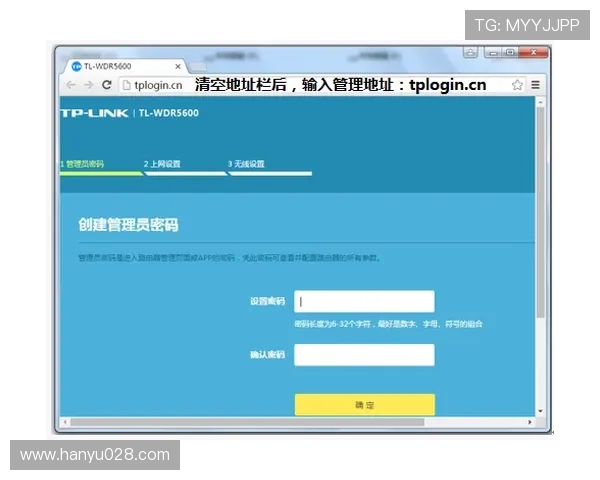Reload the page with refresh icon
Image resolution: width=600 pixels, height=480 pixels.
(x=107, y=85)
